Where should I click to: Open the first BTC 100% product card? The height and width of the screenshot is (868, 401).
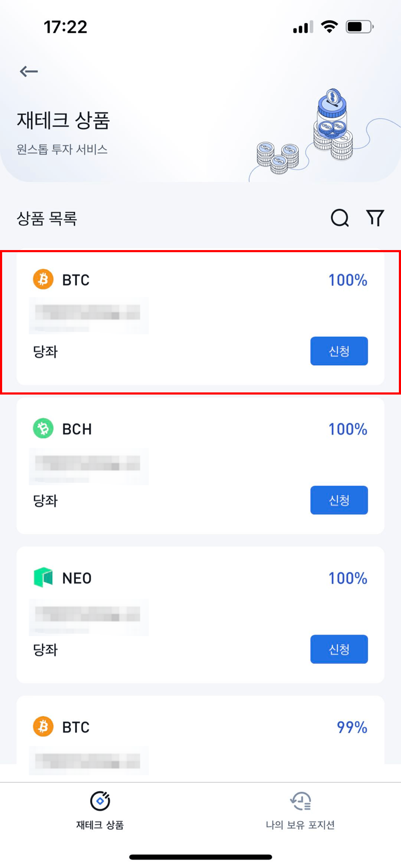200,318
